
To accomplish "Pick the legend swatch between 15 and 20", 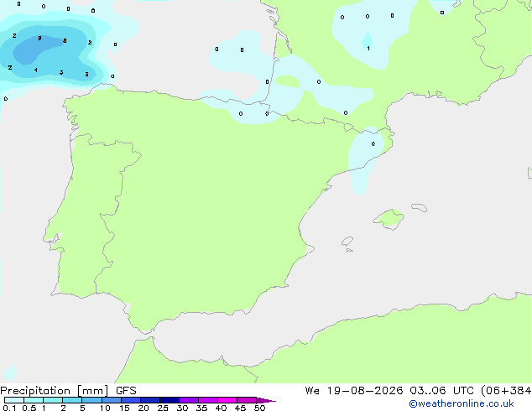I will pyautogui.click(x=131, y=400).
